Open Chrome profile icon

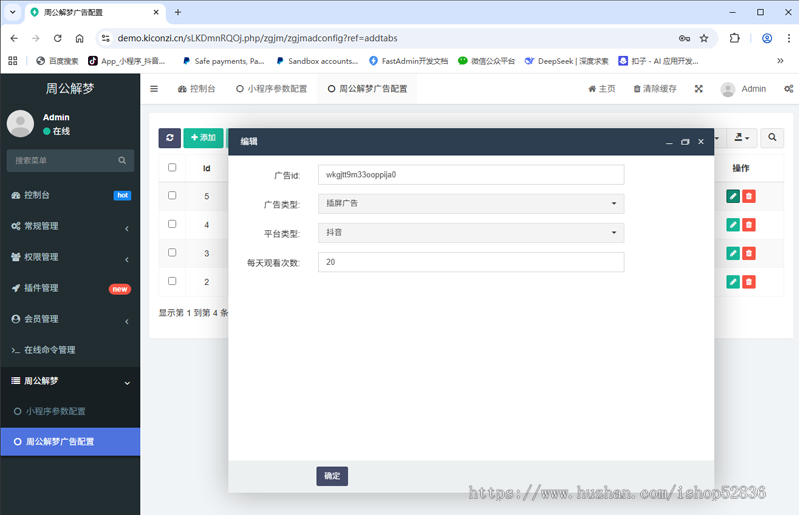pyautogui.click(x=766, y=38)
